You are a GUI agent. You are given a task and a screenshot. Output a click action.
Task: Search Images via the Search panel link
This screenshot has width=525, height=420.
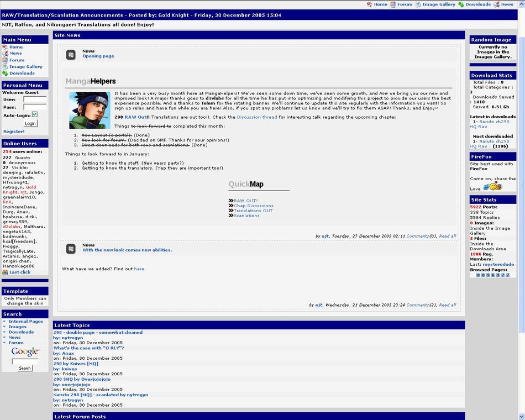(18, 327)
